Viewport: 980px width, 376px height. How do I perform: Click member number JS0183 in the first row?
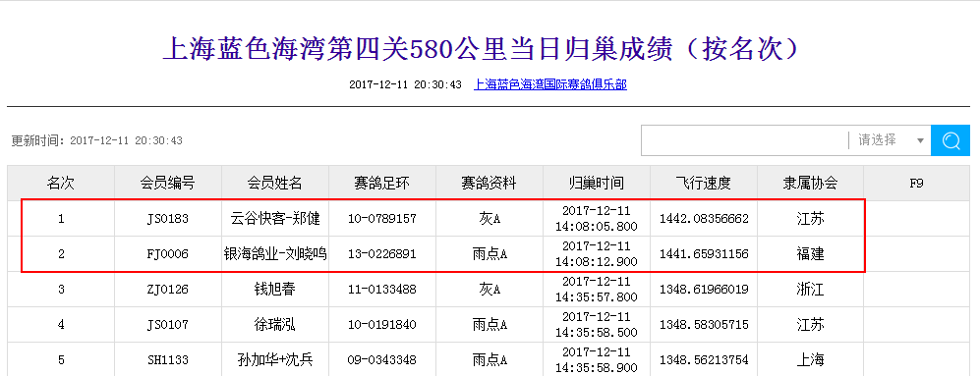[x=167, y=219]
